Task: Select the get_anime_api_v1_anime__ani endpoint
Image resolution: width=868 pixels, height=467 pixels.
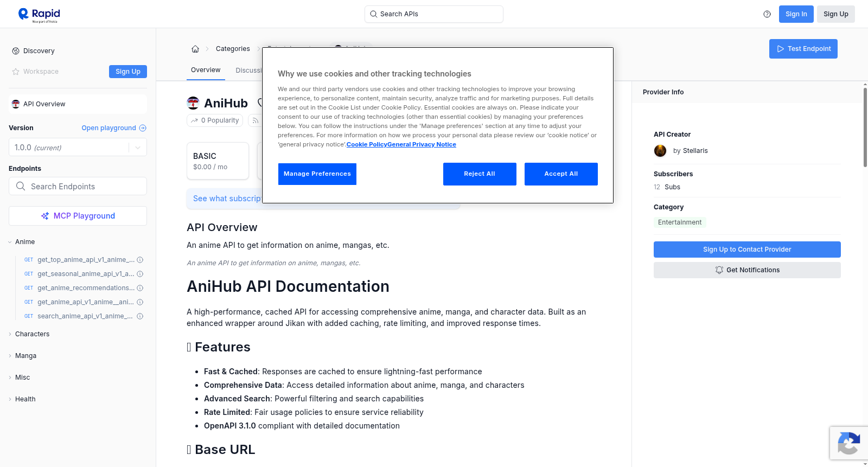Action: pos(86,302)
